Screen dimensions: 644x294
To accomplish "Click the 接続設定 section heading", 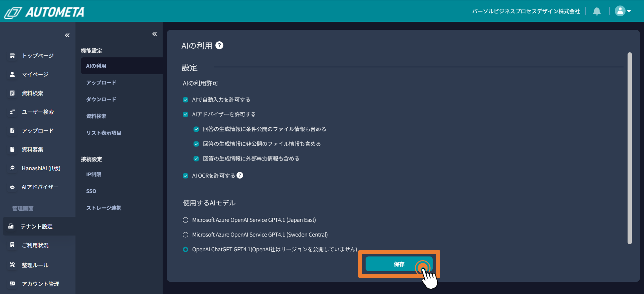I will (92, 159).
